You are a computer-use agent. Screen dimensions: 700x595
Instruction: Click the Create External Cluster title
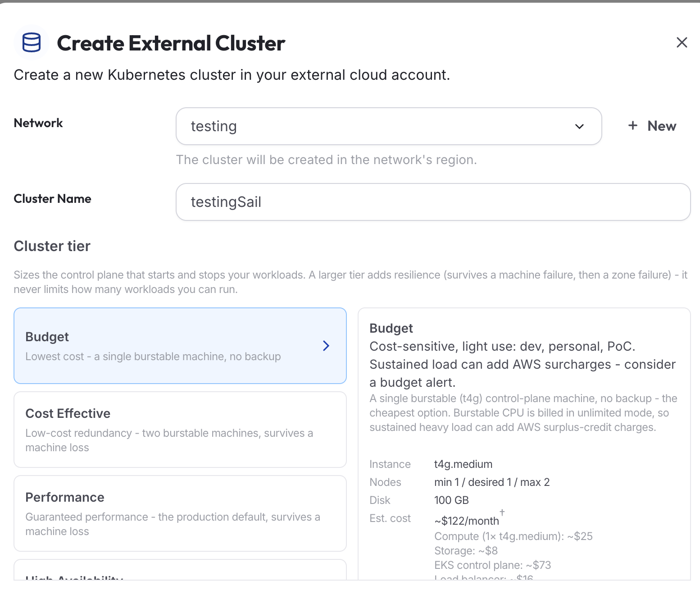click(x=171, y=43)
